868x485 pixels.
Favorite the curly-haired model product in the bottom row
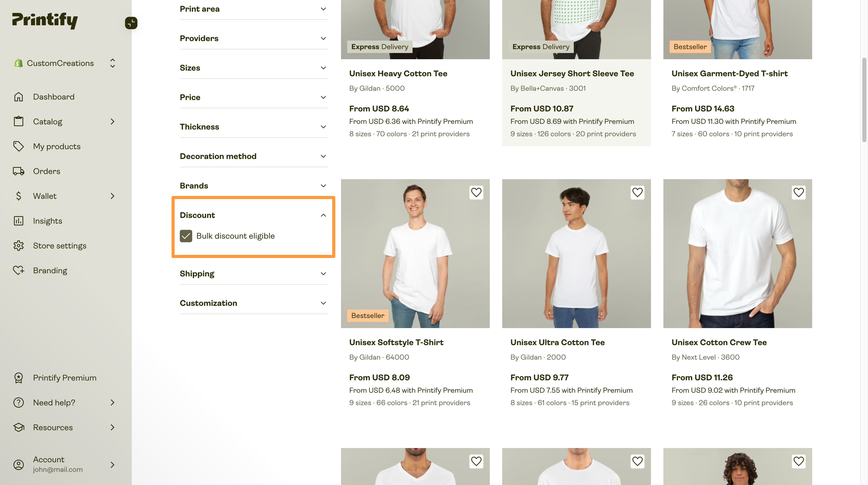799,461
